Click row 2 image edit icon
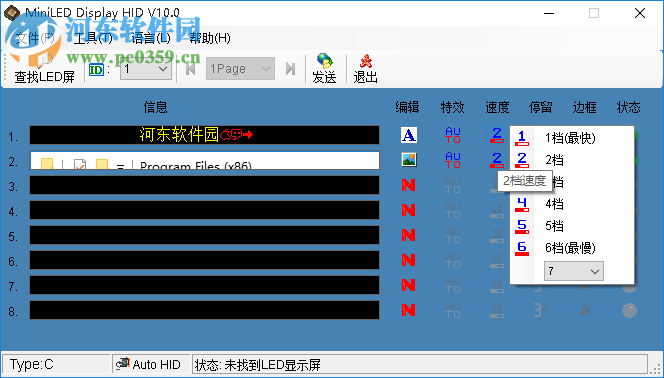Screen dimensions: 664x378 (x=409, y=160)
